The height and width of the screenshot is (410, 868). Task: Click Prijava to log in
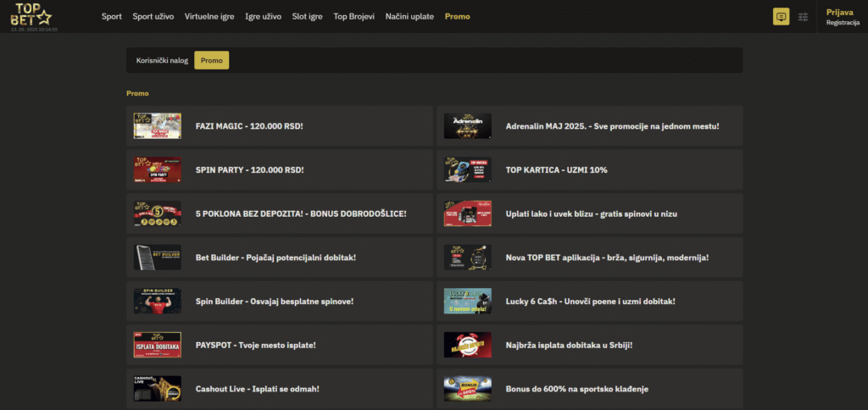(x=839, y=12)
